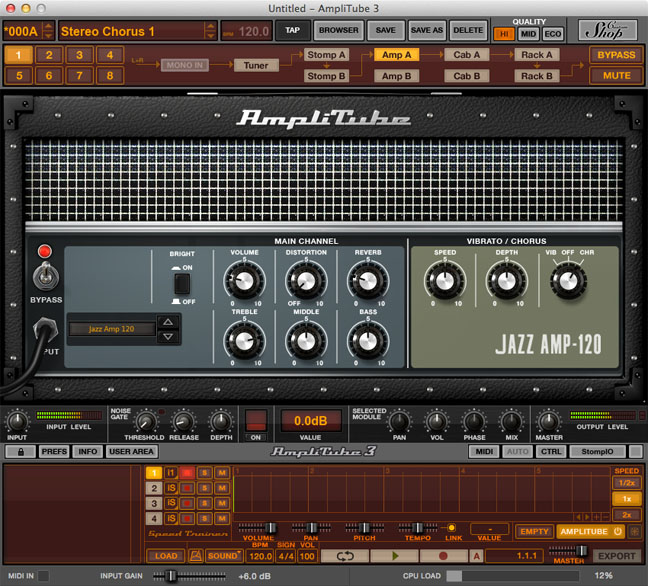Toggle the MIDI IN indicator box
Viewport: 648px width, 586px height.
[43, 576]
